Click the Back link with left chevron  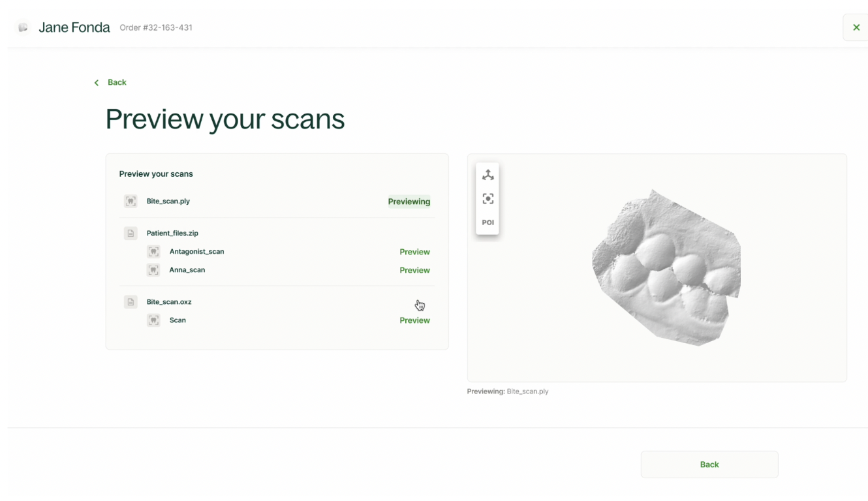110,82
